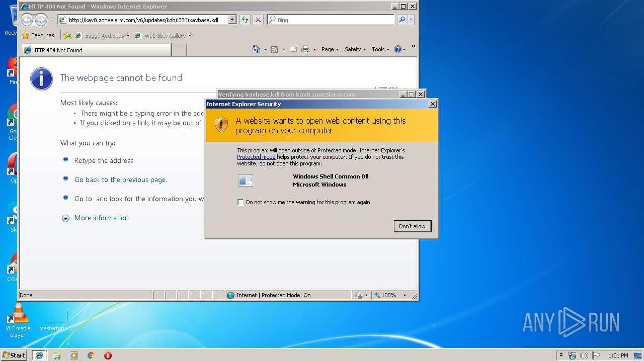Click the address bar URL field
This screenshot has height=362, width=644.
tap(143, 20)
